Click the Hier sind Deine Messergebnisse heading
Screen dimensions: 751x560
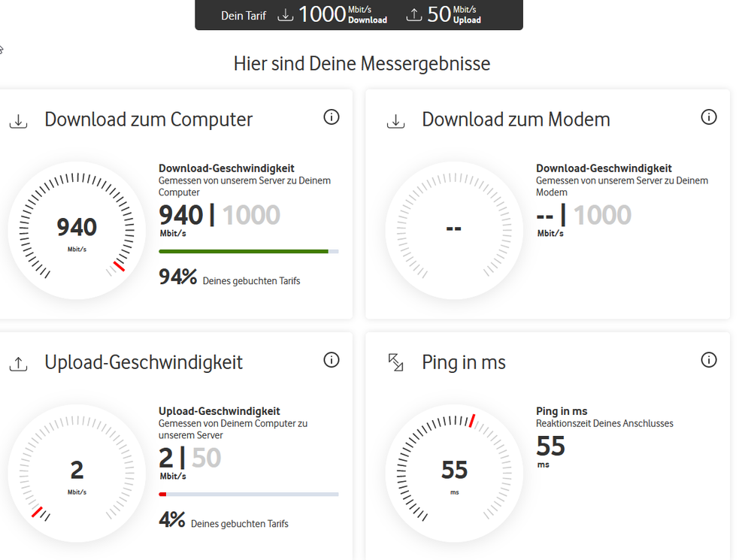(362, 64)
